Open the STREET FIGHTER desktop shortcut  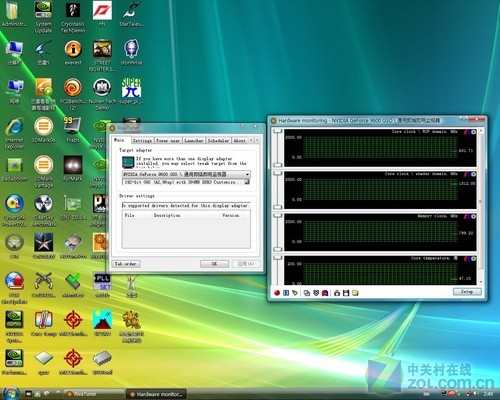click(102, 56)
